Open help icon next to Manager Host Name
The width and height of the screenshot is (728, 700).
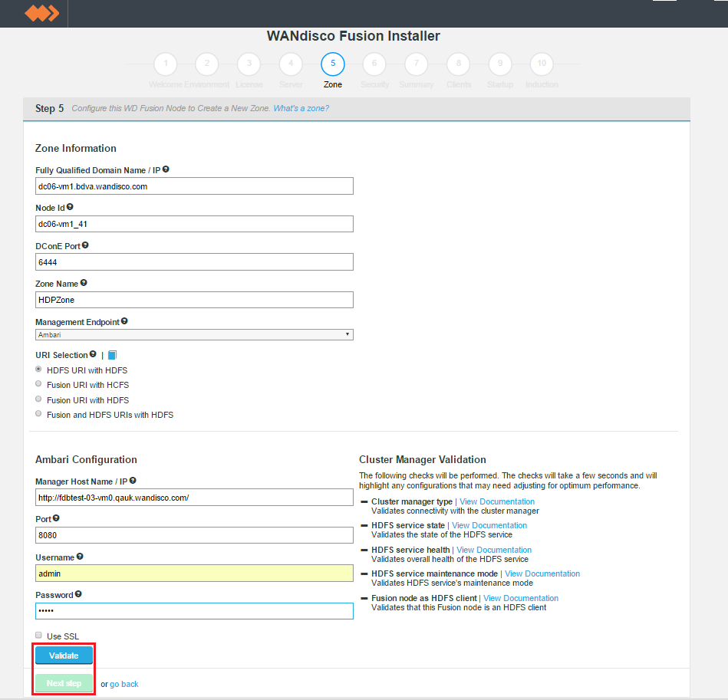133,481
